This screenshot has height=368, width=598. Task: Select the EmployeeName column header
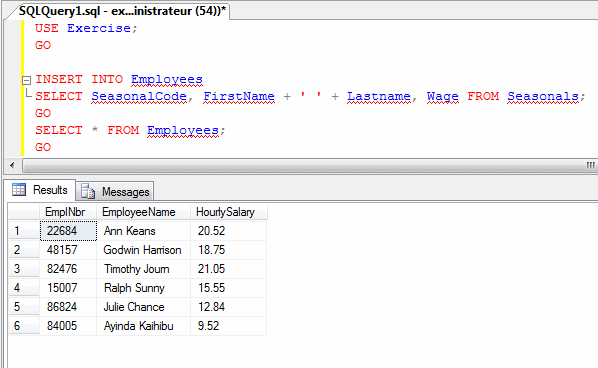(143, 212)
